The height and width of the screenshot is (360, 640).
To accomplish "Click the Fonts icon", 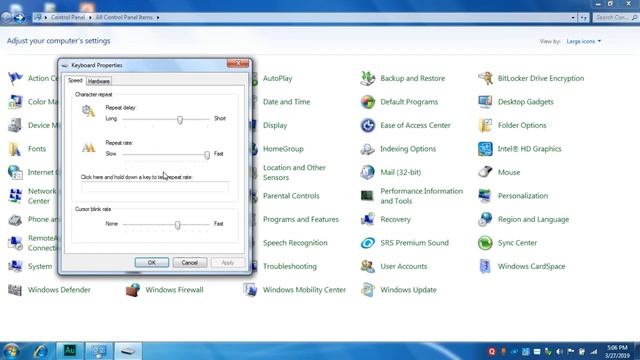I will pyautogui.click(x=15, y=149).
